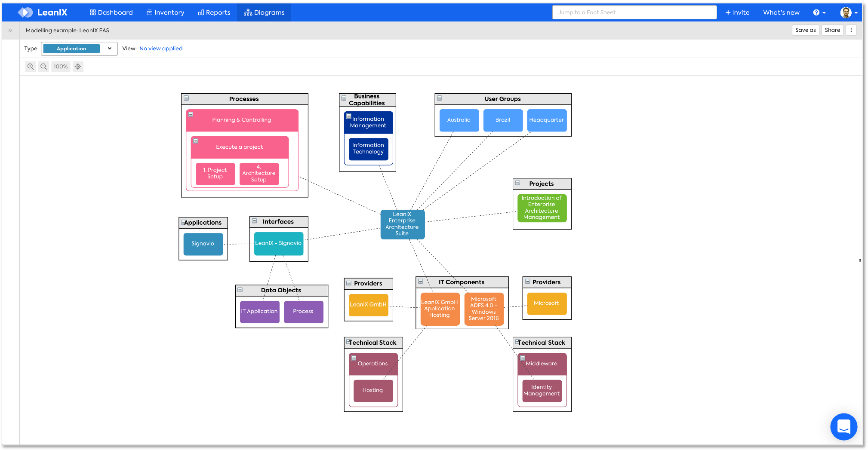The image size is (868, 450).
Task: Select the Signavio application node
Action: coord(203,244)
